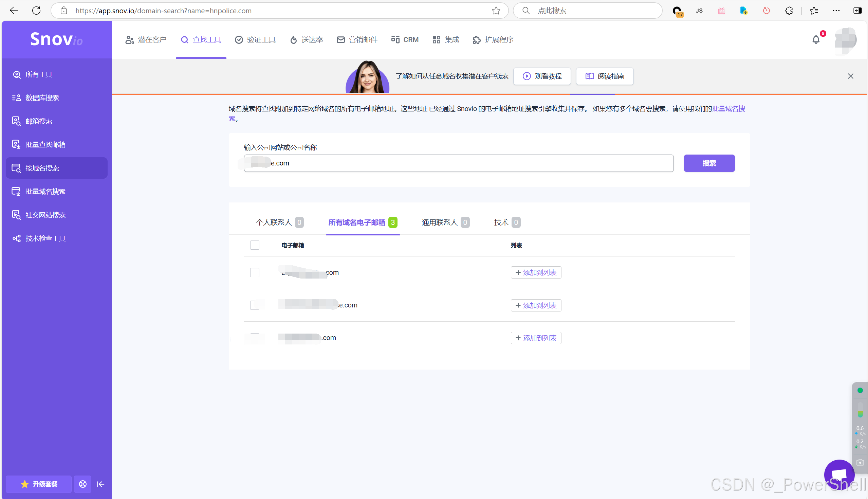Dismiss the tutorial banner
The width and height of the screenshot is (868, 499).
(850, 76)
